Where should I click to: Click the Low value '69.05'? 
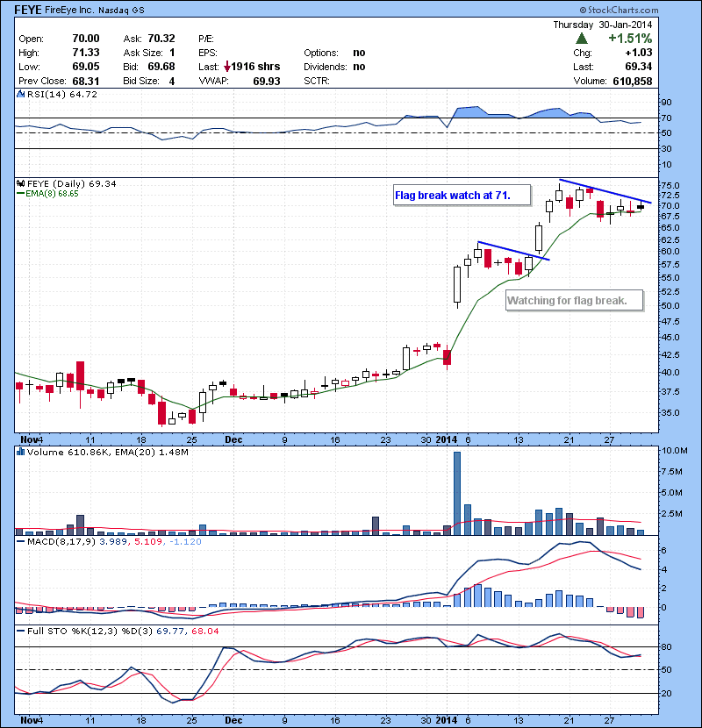click(86, 67)
